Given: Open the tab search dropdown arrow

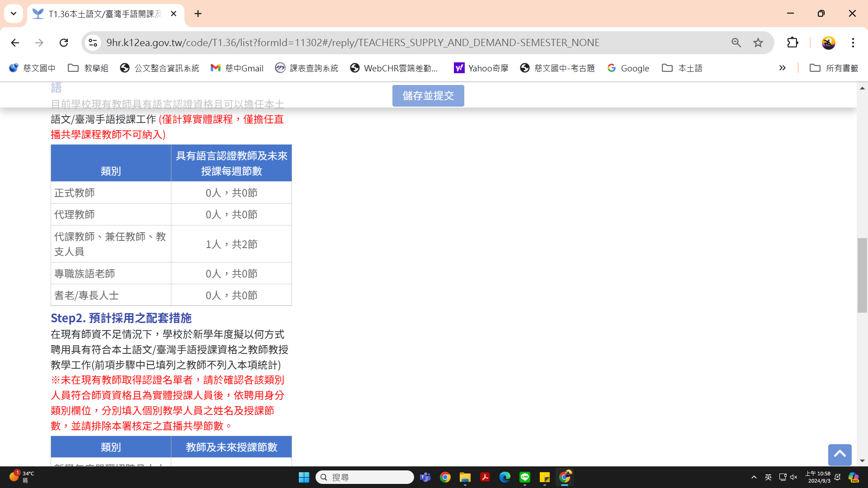Looking at the screenshot, I should [14, 14].
